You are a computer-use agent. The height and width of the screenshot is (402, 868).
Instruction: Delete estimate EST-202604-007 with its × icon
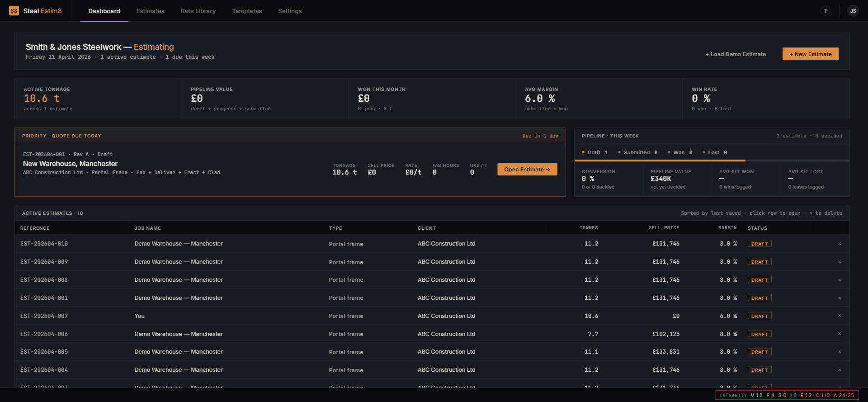840,316
